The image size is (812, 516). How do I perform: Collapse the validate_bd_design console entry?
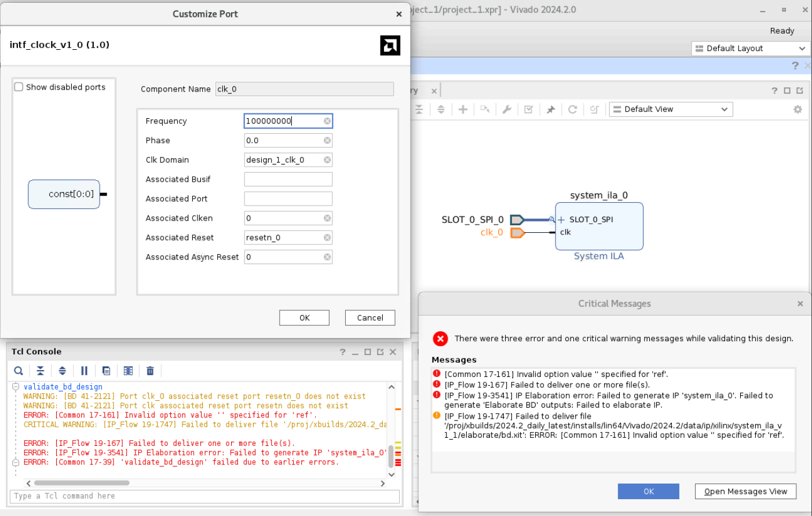(x=16, y=387)
